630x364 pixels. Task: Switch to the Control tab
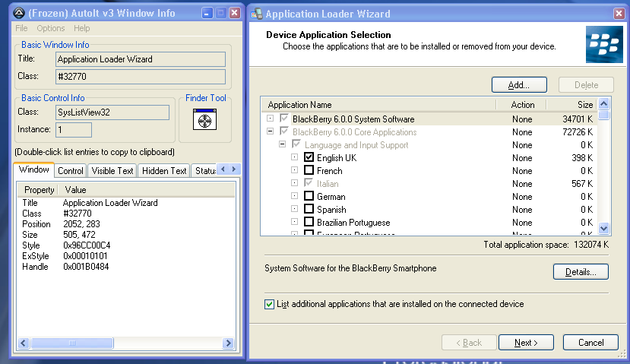coord(71,171)
